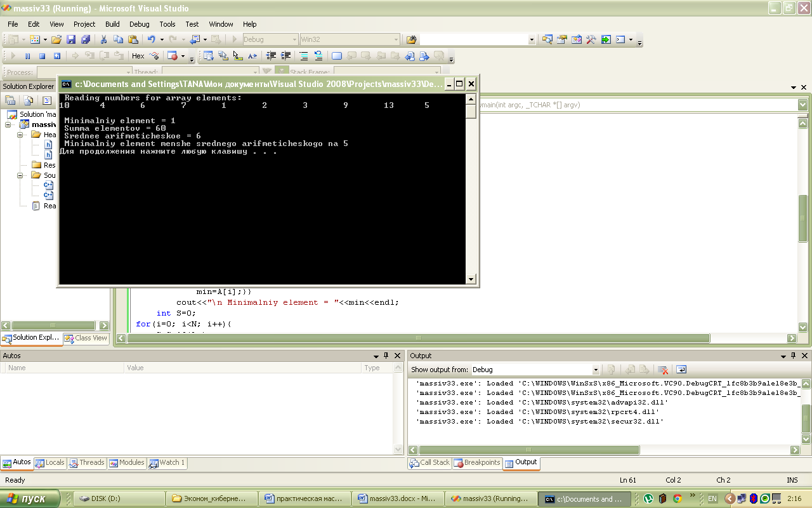The height and width of the screenshot is (508, 812).
Task: Click the EN language indicator in the tray
Action: pyautogui.click(x=712, y=499)
